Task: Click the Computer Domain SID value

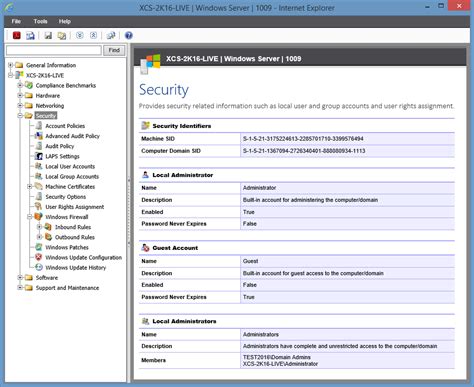Action: 304,151
